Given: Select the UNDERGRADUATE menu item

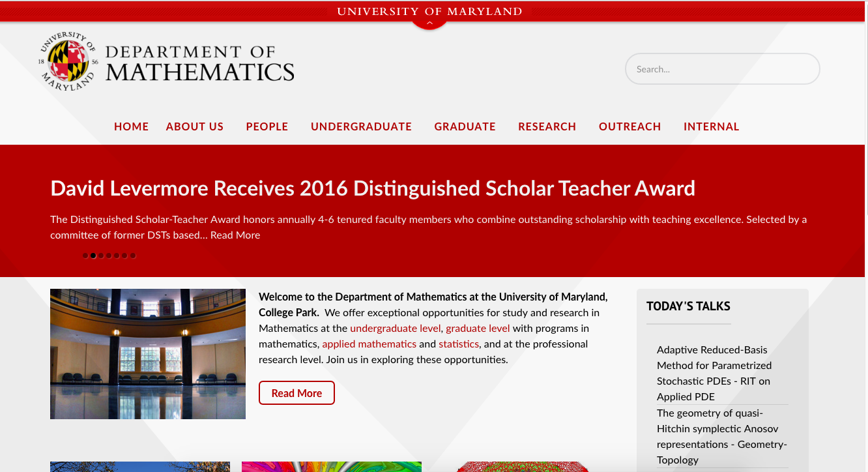Looking at the screenshot, I should click(x=361, y=126).
